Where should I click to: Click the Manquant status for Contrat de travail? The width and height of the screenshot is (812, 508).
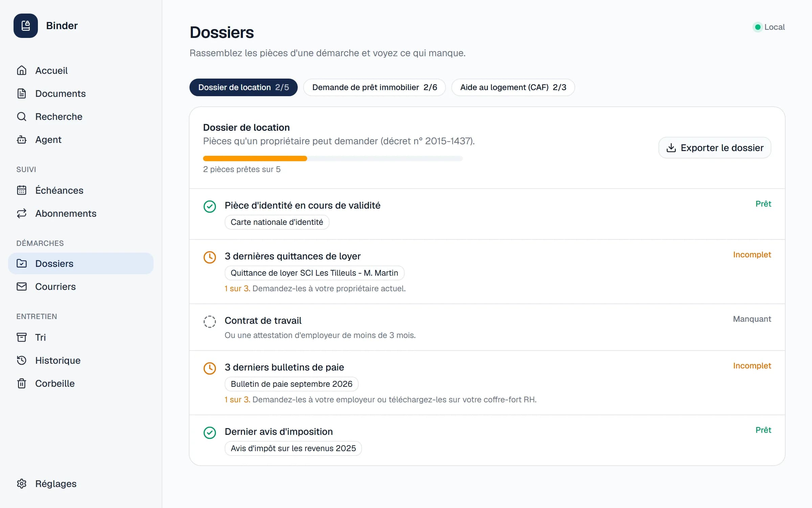pos(752,319)
